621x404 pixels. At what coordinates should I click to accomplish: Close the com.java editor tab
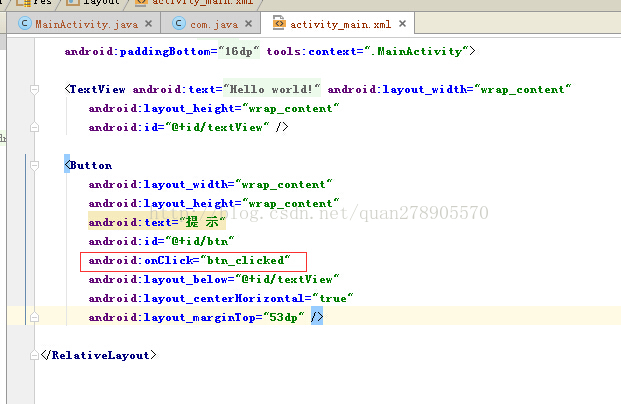247,23
